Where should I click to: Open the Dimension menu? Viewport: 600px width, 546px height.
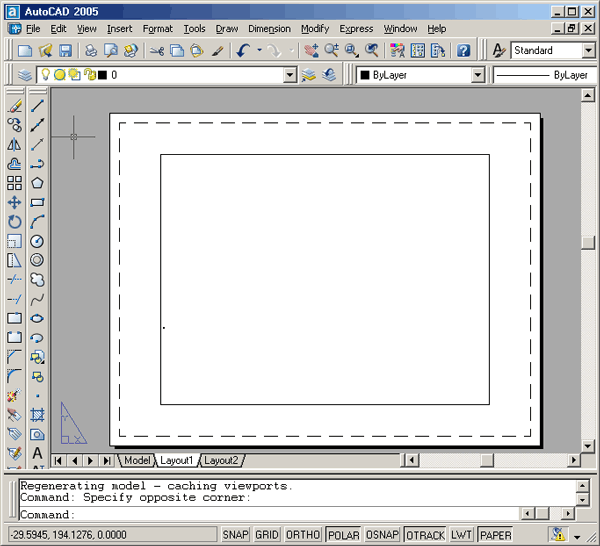269,29
